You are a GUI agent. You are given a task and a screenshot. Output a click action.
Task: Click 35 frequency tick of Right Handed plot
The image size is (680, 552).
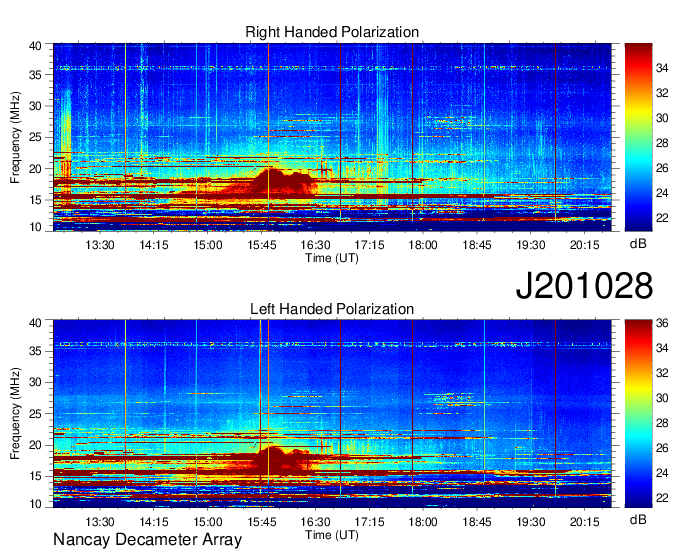(x=35, y=75)
